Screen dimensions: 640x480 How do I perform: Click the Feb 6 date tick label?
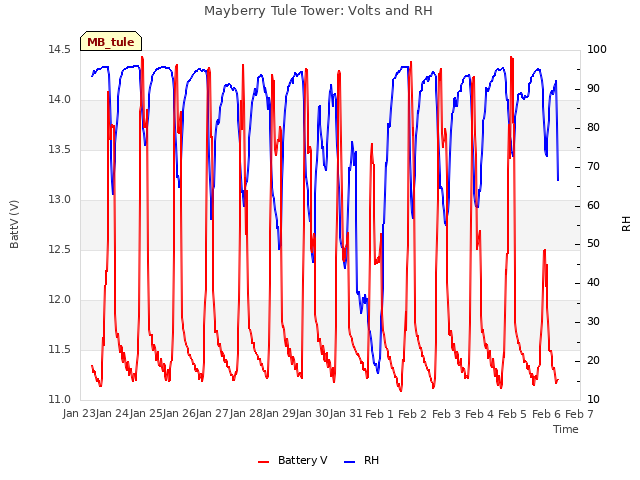coord(547,414)
